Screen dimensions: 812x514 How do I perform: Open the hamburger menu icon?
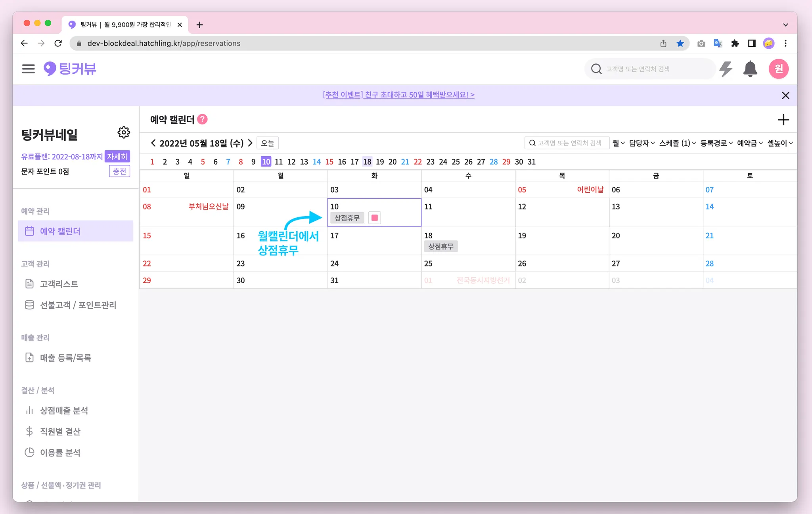[28, 69]
